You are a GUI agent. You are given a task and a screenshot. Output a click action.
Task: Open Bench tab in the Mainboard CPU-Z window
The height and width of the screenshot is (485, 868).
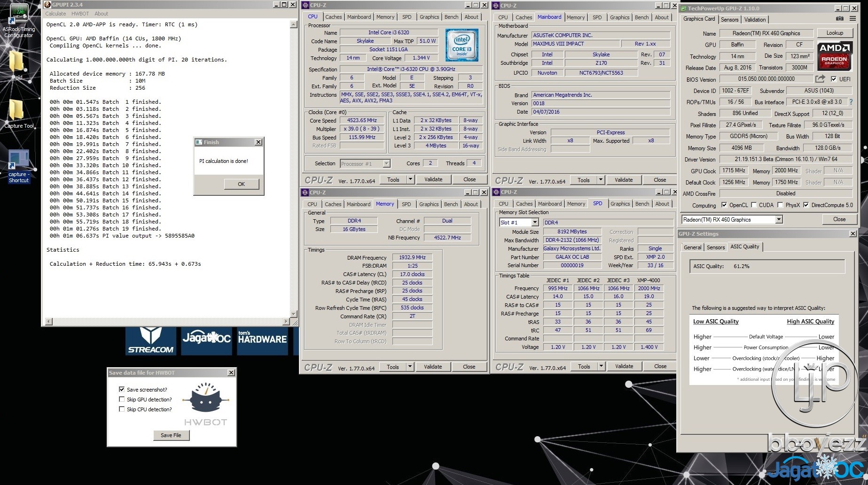point(641,17)
